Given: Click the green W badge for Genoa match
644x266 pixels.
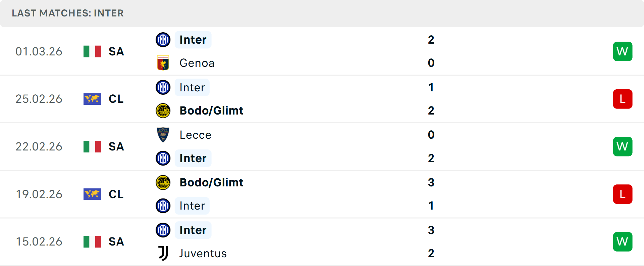Looking at the screenshot, I should pos(622,51).
